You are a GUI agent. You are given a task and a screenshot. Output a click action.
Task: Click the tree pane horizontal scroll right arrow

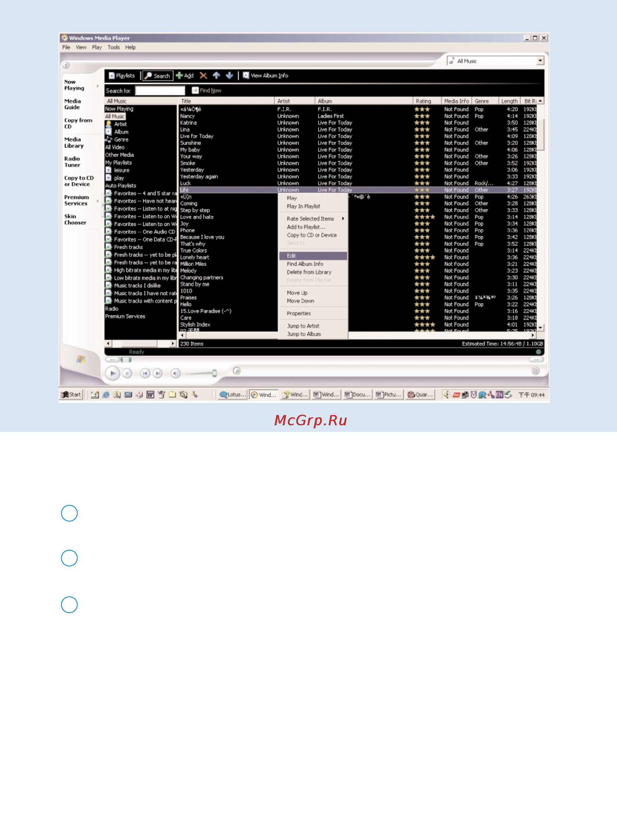click(173, 344)
